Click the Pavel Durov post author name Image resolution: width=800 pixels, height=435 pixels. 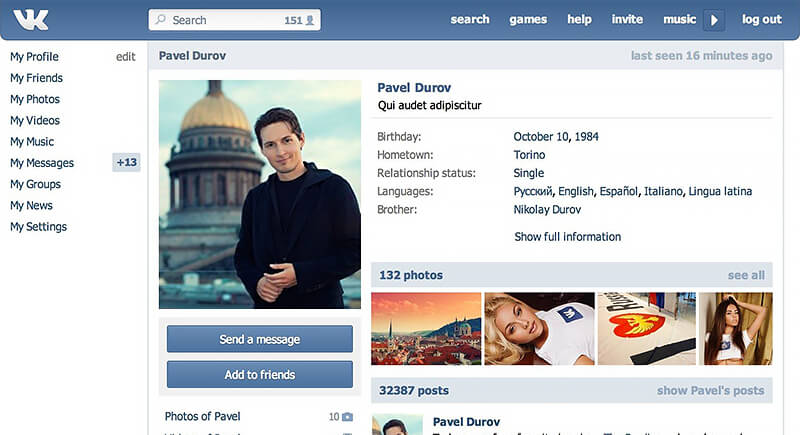(466, 422)
